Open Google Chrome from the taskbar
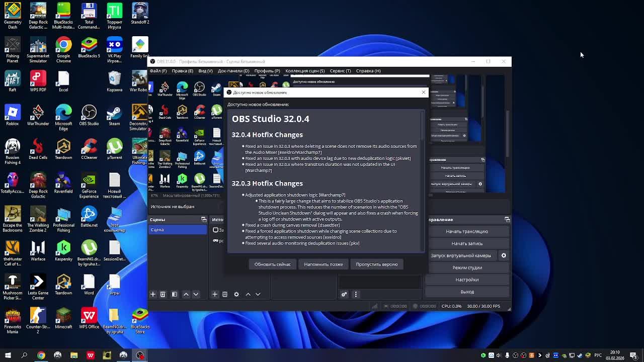Viewport: 644px width, 362px height. (x=41, y=355)
